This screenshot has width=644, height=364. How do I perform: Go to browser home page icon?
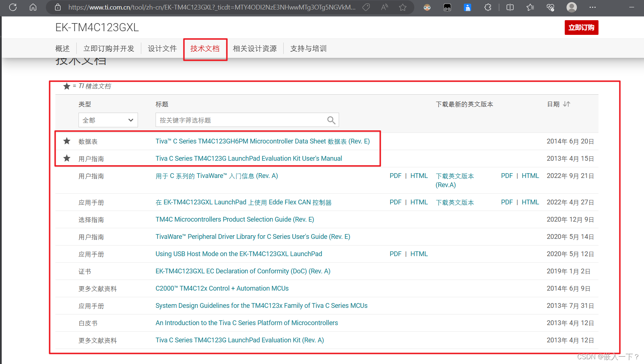[33, 7]
